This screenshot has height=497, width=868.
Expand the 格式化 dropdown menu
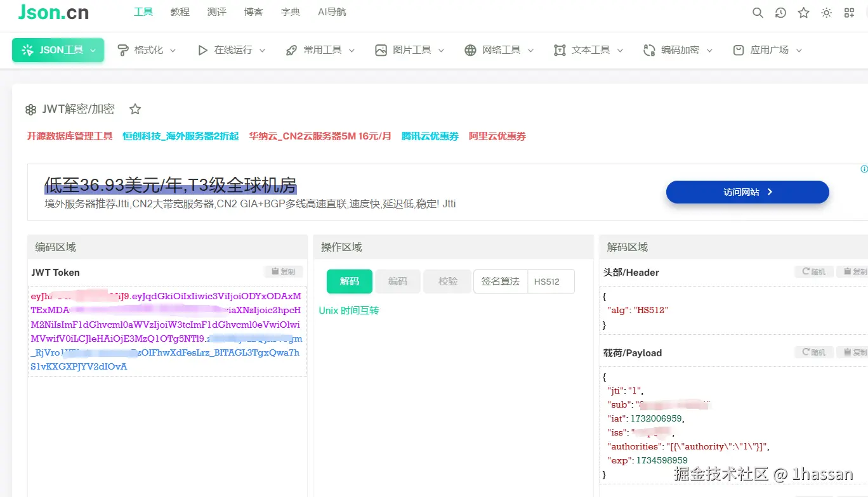click(147, 50)
